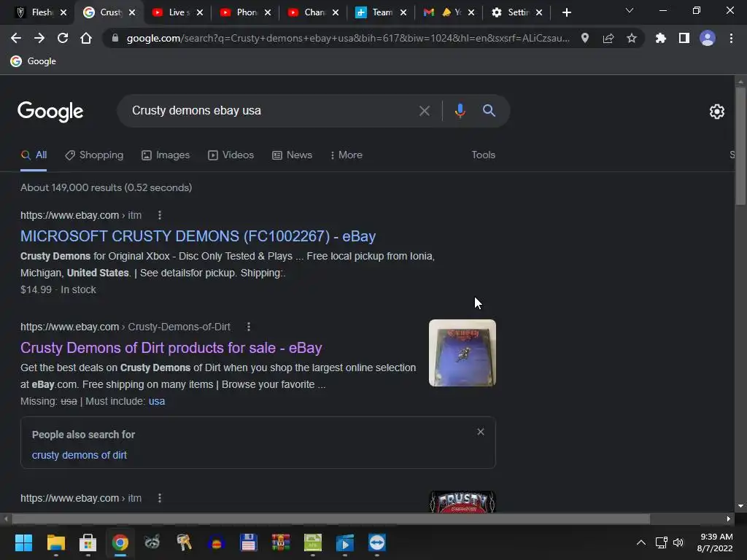Share this page via the share icon
This screenshot has height=560, width=747.
(608, 38)
